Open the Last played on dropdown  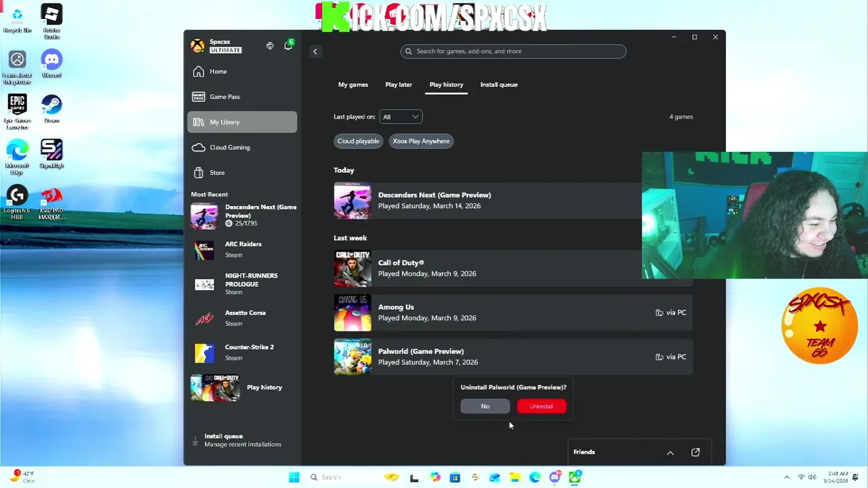(x=401, y=117)
